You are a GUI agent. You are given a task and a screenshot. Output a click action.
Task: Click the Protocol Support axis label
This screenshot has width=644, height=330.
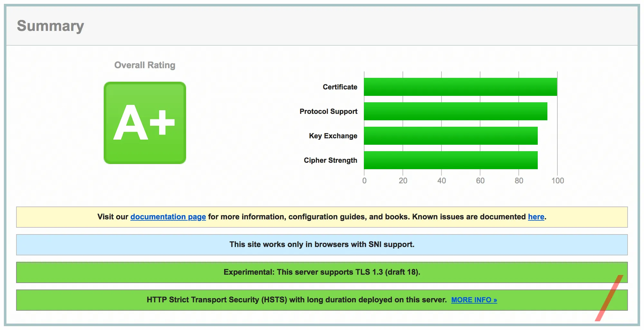328,111
